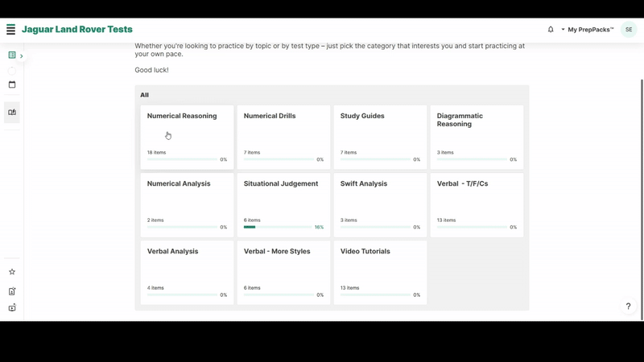Open the hamburger menu icon
This screenshot has height=362, width=644.
click(10, 30)
